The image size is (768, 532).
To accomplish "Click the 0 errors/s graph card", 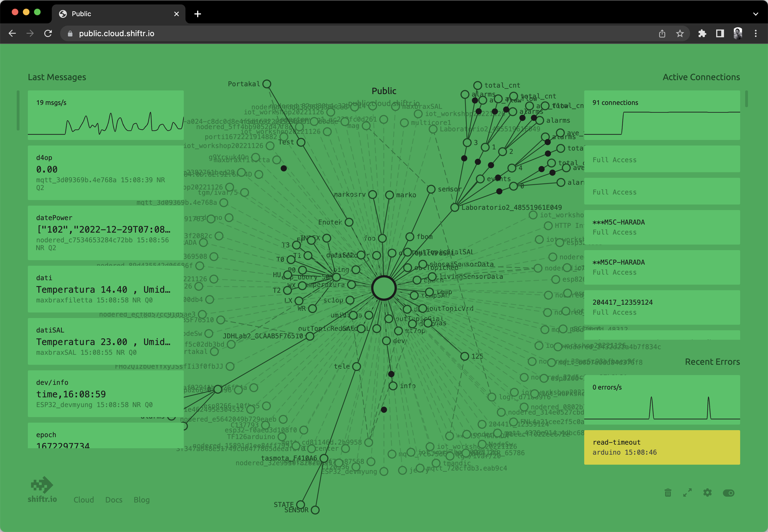I will 662,400.
